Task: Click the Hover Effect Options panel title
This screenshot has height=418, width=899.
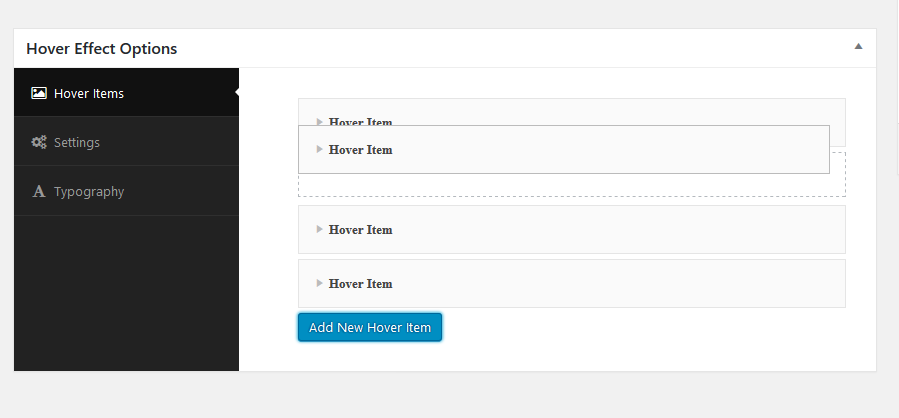Action: tap(101, 49)
